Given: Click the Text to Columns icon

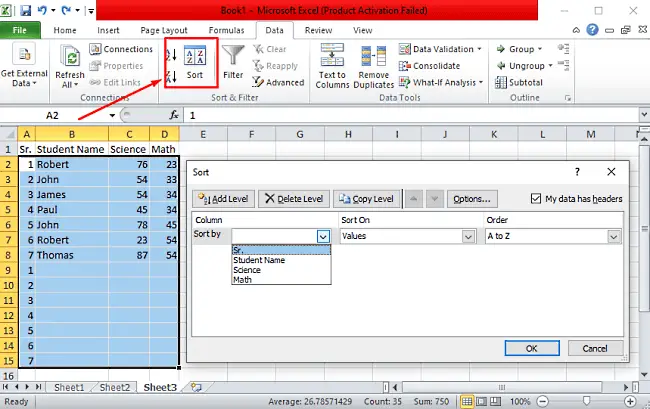Looking at the screenshot, I should pyautogui.click(x=332, y=66).
